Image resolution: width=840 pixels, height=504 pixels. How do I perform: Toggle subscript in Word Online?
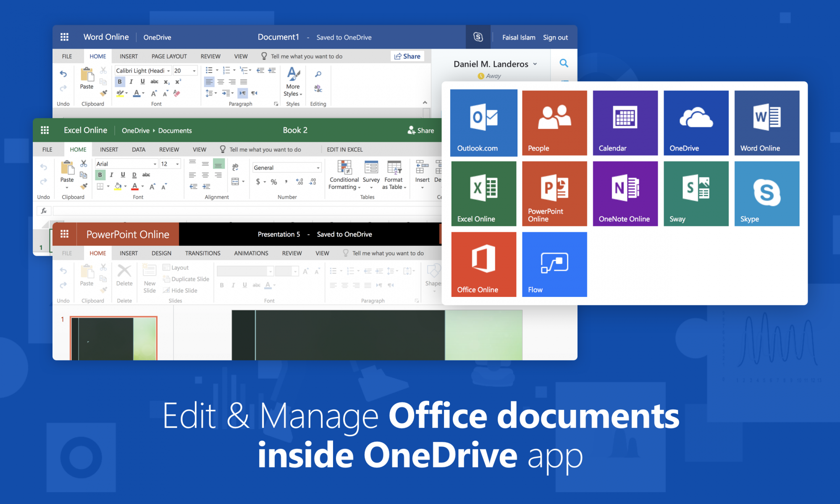point(167,81)
